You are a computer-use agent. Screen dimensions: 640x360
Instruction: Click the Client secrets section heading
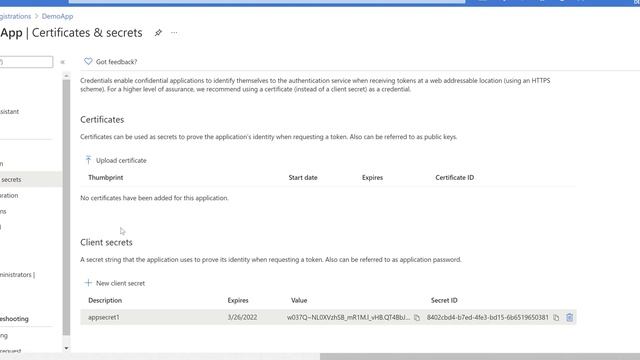(x=106, y=242)
